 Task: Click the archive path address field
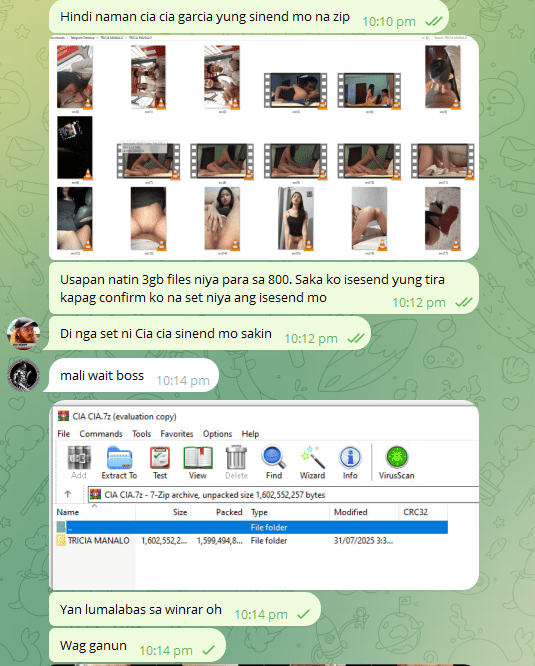point(283,495)
